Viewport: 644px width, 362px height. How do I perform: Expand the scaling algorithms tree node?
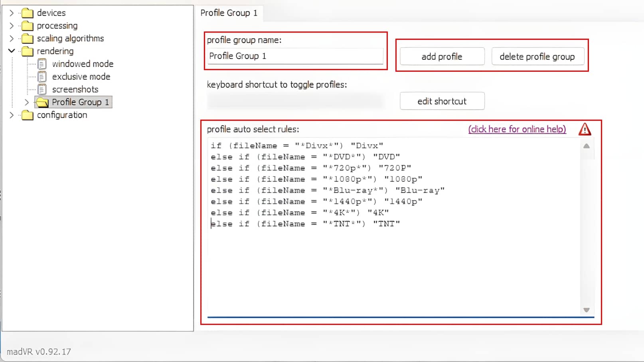[12, 39]
